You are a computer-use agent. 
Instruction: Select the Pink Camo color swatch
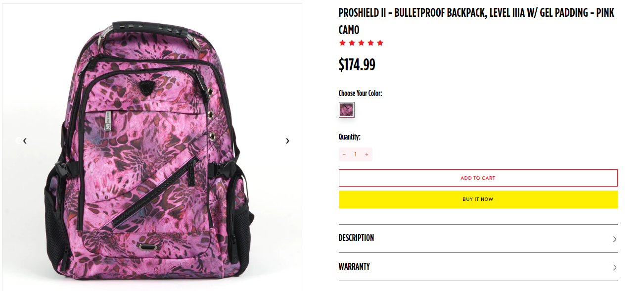pos(347,109)
